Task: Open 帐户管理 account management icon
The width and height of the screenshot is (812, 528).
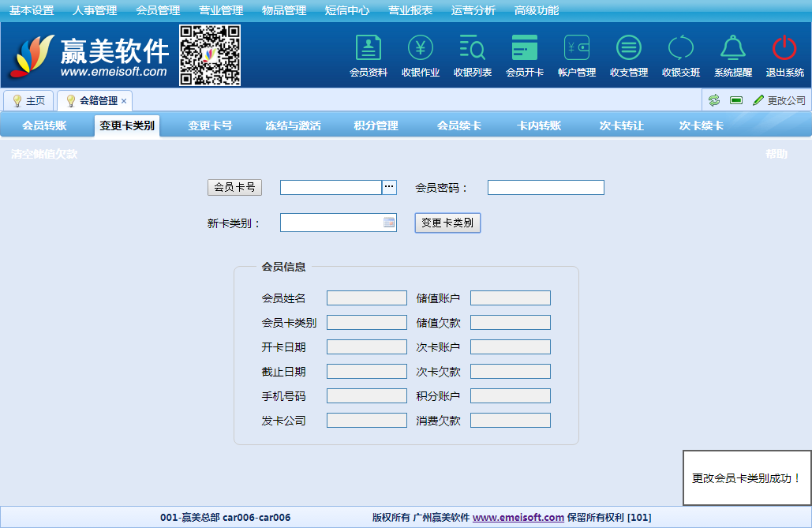Action: pos(577,49)
